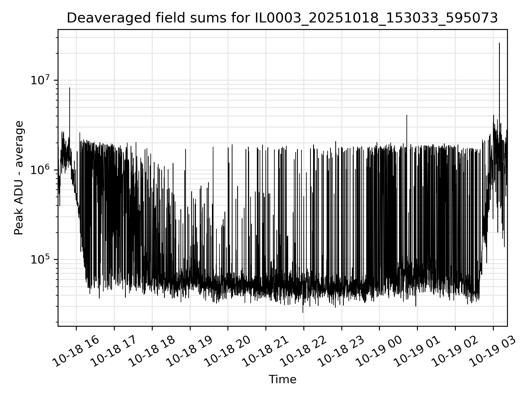The width and height of the screenshot is (532, 399).
Task: Click the '10-18 18' x-axis tick label
Action: (x=152, y=351)
